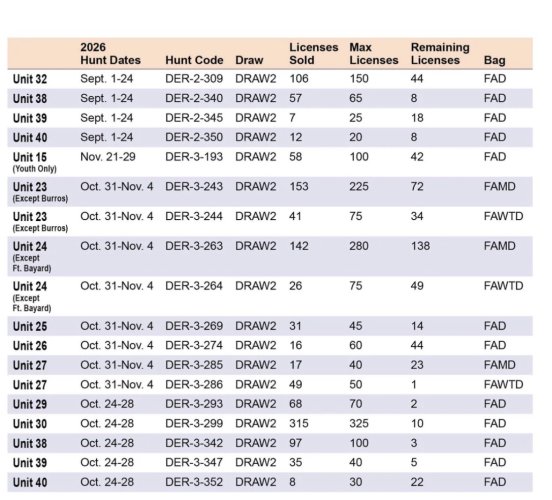Select hunt code DER-3-286

194,385
